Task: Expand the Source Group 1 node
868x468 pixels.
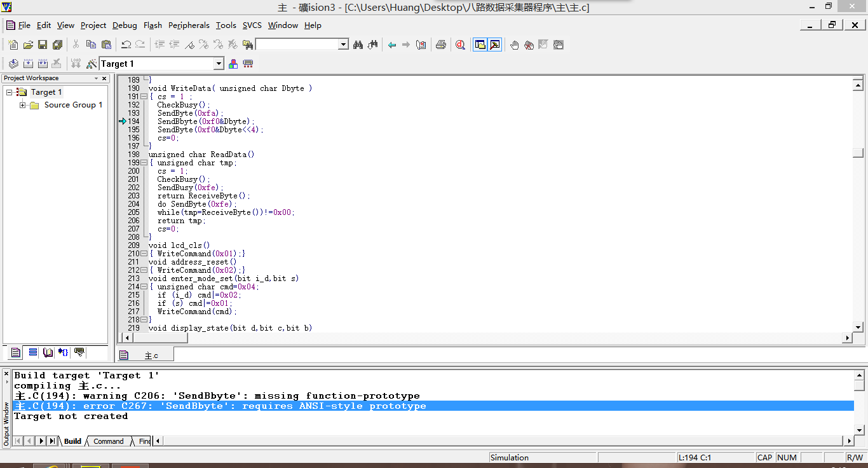Action: (x=23, y=105)
